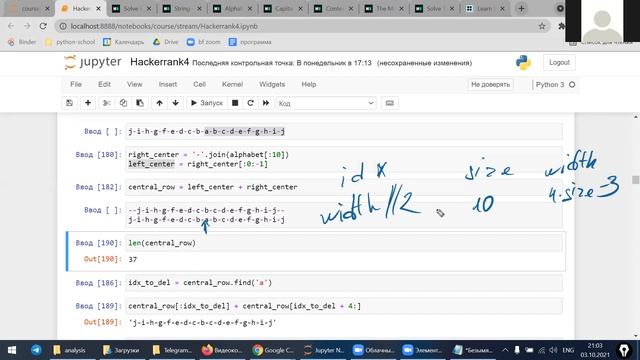Open the analysis folder taskbar button

click(69, 350)
